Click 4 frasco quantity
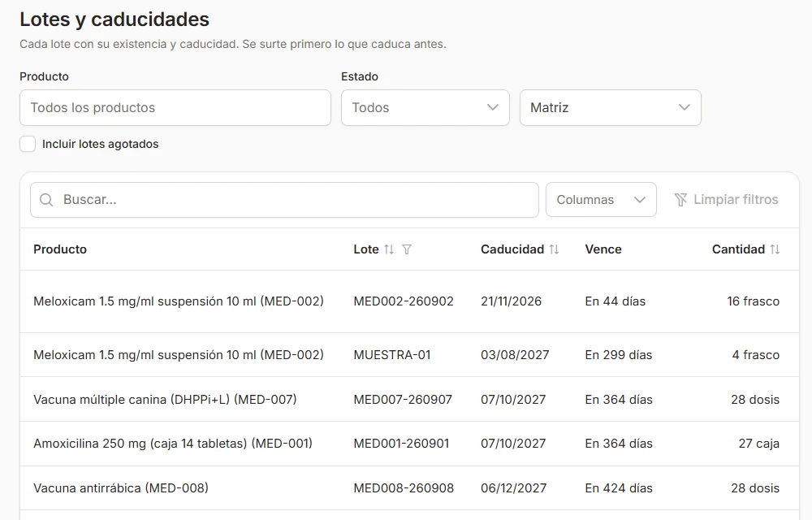 click(756, 355)
